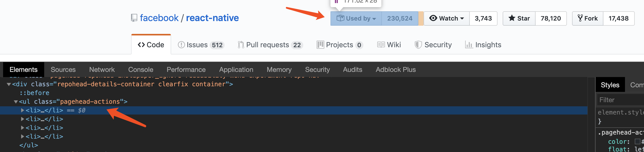Image resolution: width=644 pixels, height=152 pixels.
Task: Open the react-native repository link
Action: click(x=212, y=18)
